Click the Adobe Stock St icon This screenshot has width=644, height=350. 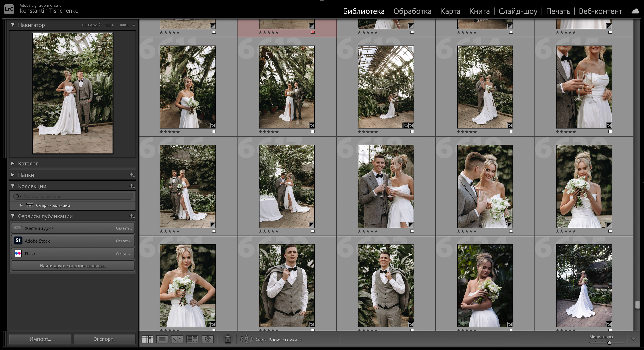[18, 241]
